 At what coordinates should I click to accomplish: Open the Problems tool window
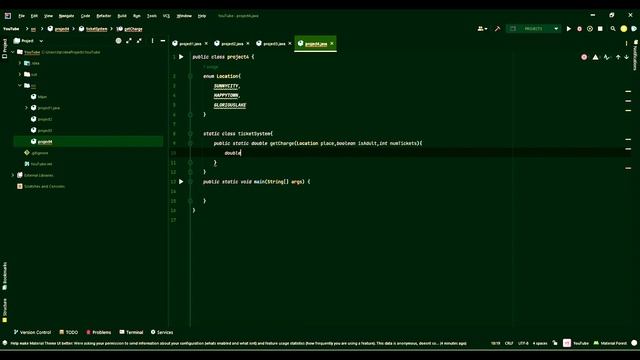[98, 332]
